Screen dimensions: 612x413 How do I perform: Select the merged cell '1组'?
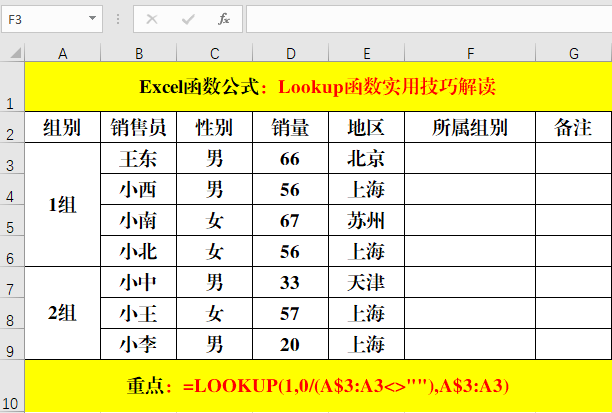(62, 205)
